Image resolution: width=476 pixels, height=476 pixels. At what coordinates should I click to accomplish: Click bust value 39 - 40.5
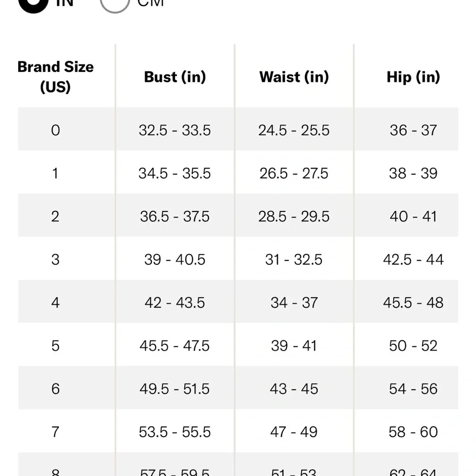click(x=175, y=259)
